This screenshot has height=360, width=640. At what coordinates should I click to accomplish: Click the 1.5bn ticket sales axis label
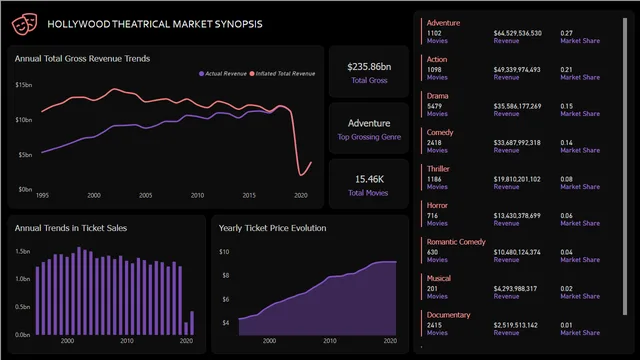pyautogui.click(x=23, y=251)
